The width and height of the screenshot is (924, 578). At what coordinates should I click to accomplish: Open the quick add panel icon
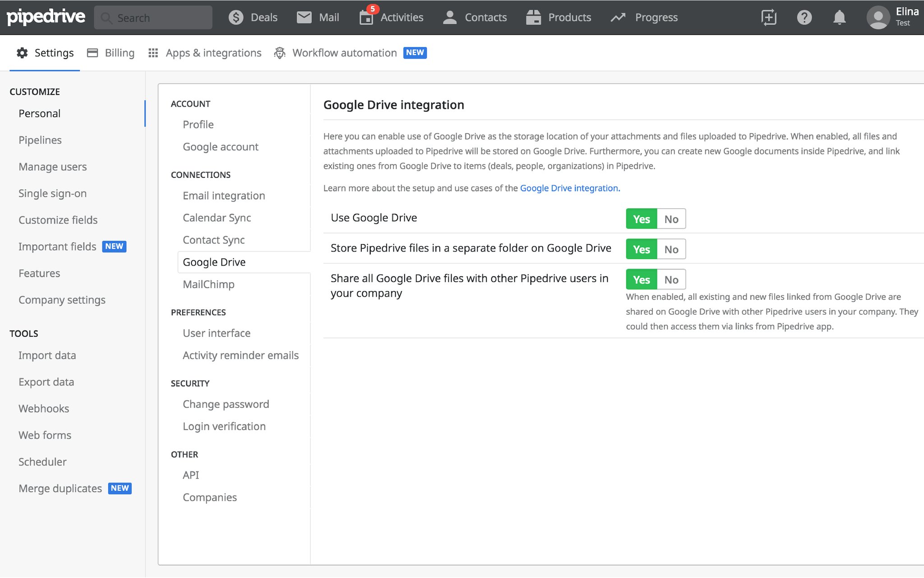click(768, 17)
